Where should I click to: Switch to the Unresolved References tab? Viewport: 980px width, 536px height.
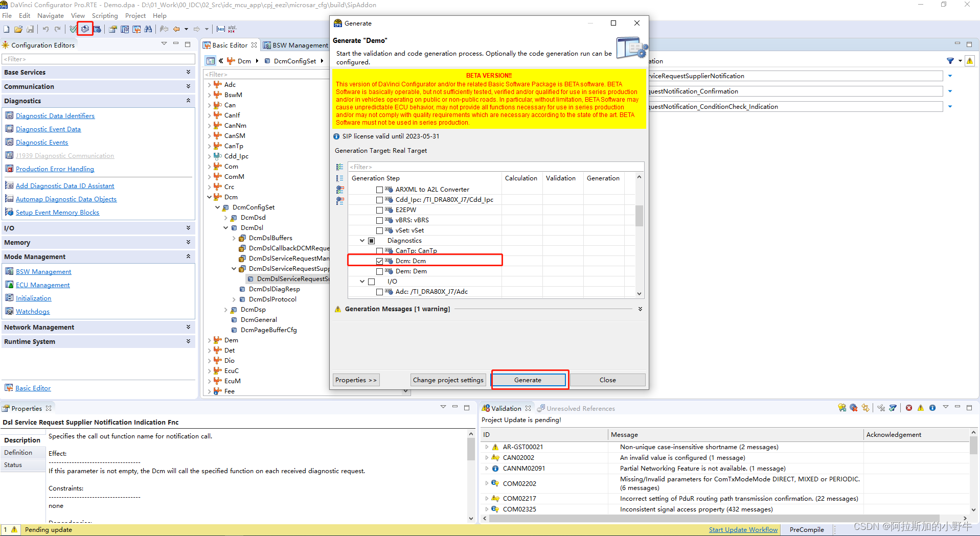tap(576, 408)
